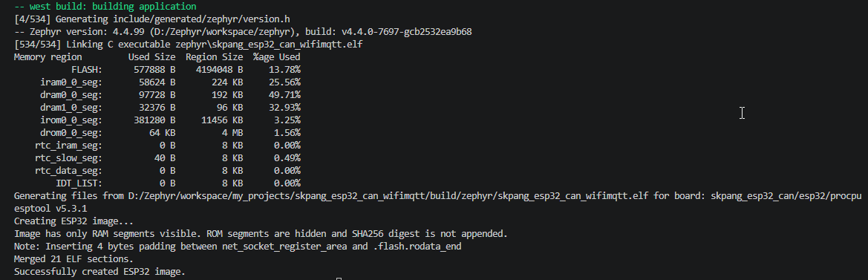Image resolution: width=868 pixels, height=280 pixels.
Task: Click the 'west build: building application' line
Action: 105,7
